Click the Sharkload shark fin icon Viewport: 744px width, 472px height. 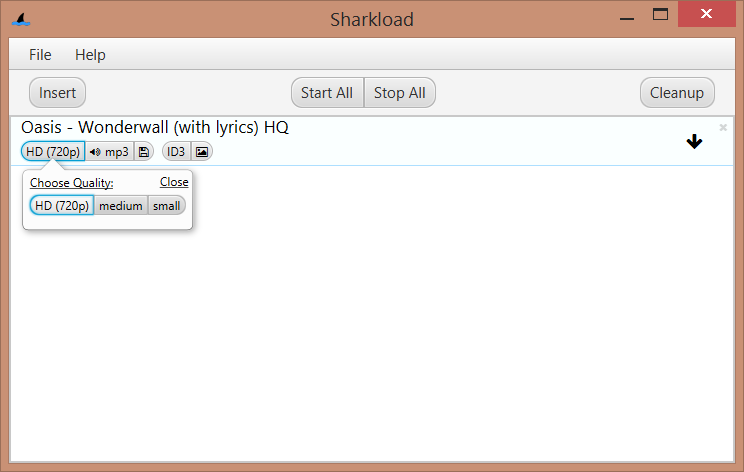pyautogui.click(x=20, y=18)
